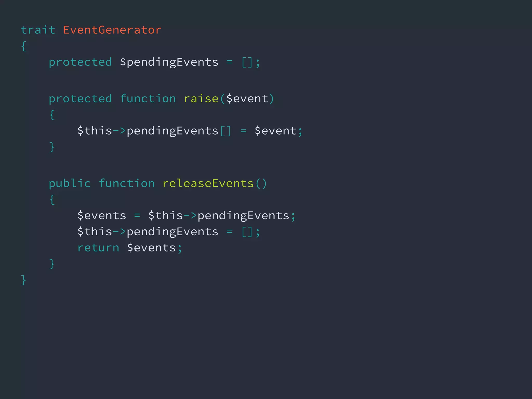Click the $pendingEvents property declaration
Viewport: 532px width, 399px height.
[169, 62]
